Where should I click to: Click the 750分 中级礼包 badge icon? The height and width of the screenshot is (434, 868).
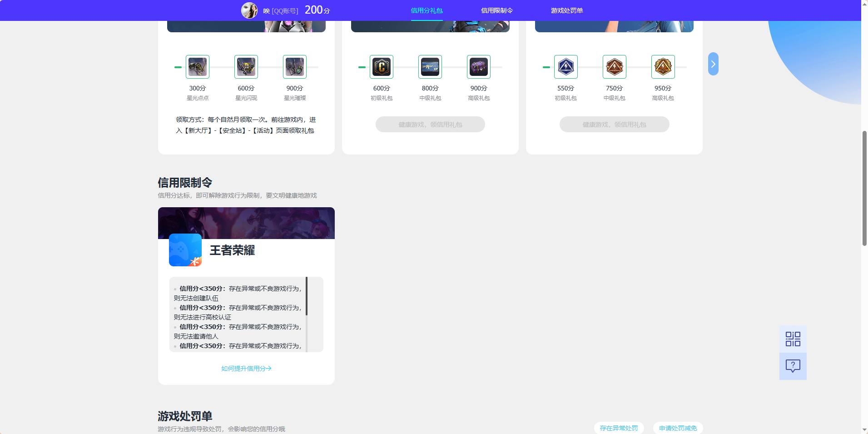point(615,67)
